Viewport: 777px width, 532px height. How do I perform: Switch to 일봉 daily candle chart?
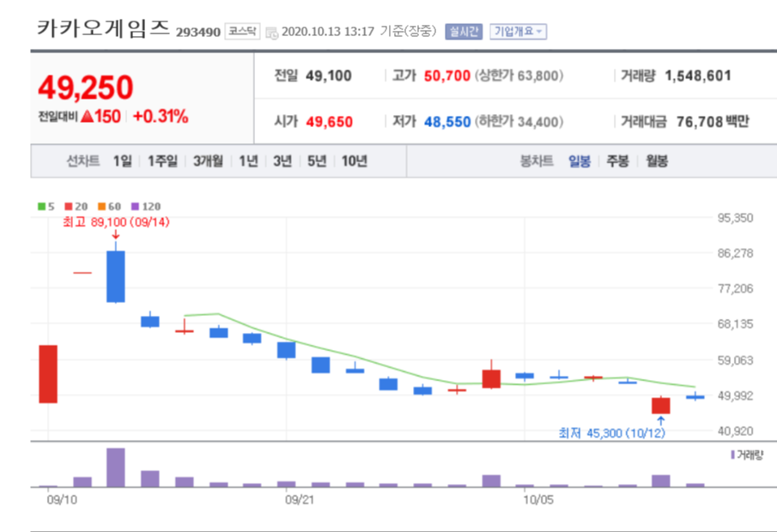click(x=580, y=161)
